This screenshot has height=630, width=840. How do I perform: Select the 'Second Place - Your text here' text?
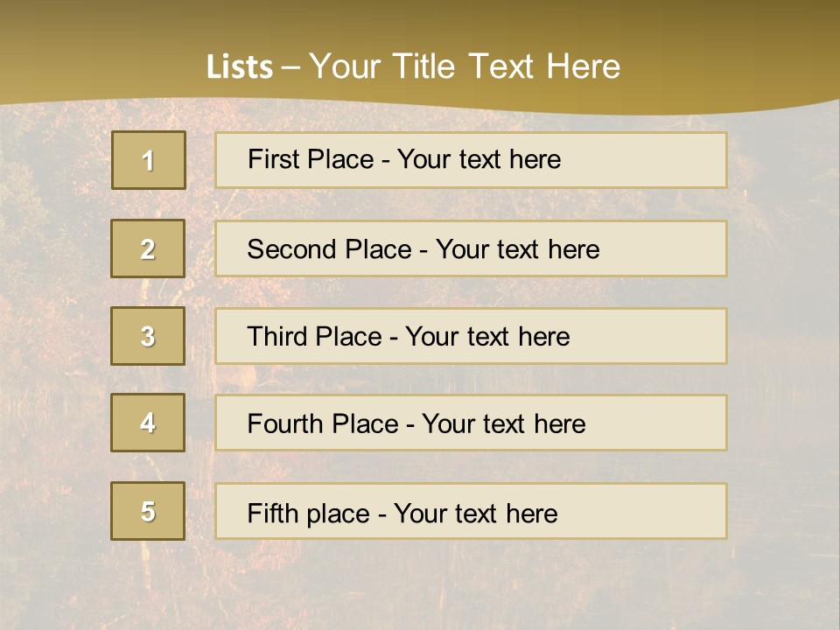click(x=423, y=249)
